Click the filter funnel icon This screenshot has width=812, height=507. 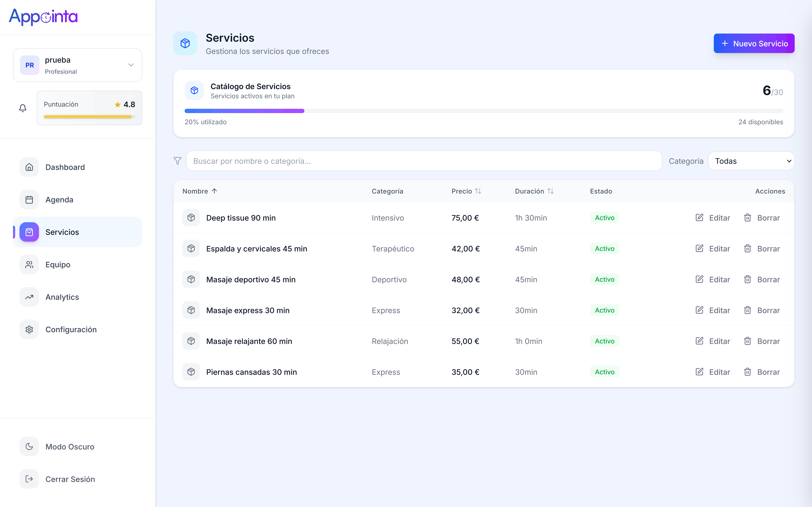click(177, 161)
